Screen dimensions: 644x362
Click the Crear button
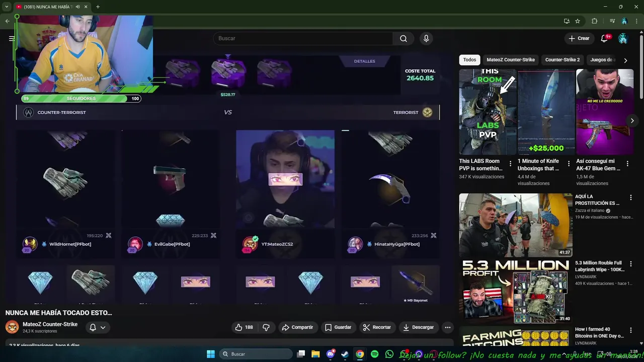coord(579,38)
